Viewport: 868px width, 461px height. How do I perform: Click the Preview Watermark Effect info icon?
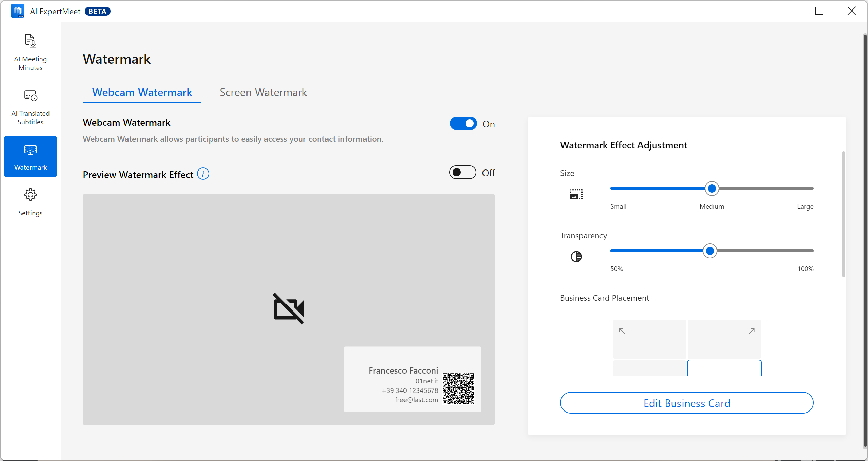tap(203, 174)
